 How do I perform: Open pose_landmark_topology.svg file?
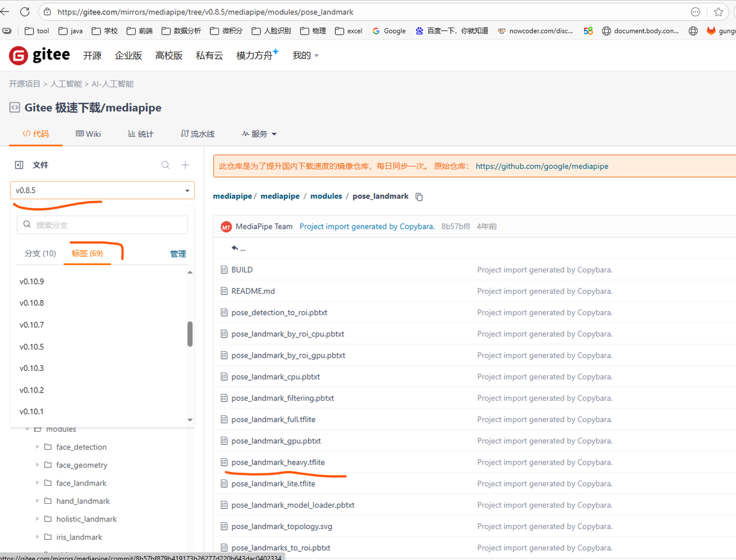click(x=282, y=527)
